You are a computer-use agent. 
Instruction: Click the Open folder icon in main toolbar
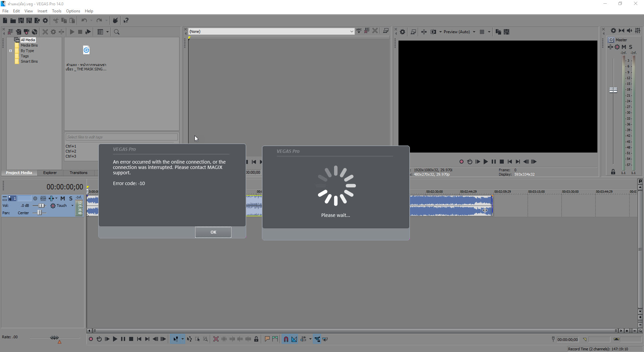[13, 20]
